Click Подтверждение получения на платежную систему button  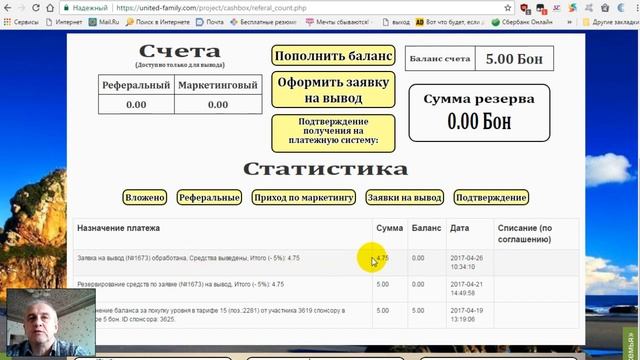tap(333, 133)
